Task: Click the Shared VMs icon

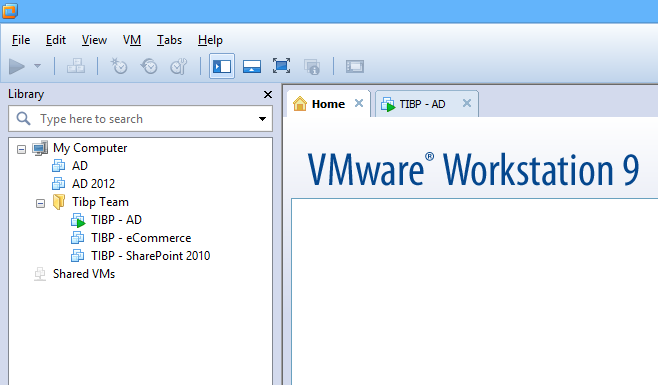Action: [x=40, y=274]
